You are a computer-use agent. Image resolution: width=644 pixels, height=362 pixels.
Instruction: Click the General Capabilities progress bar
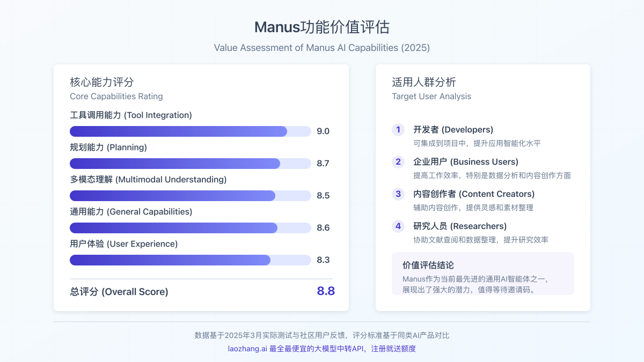click(x=191, y=228)
